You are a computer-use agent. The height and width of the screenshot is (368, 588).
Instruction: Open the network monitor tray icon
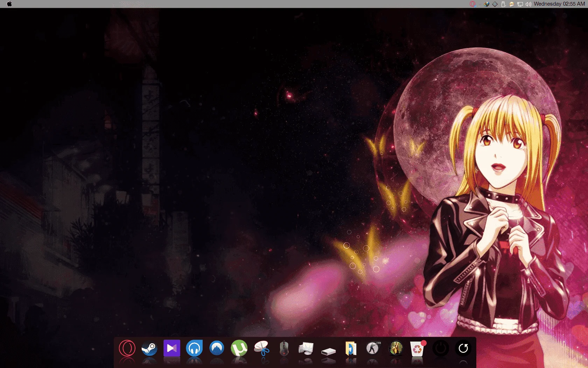pyautogui.click(x=520, y=4)
